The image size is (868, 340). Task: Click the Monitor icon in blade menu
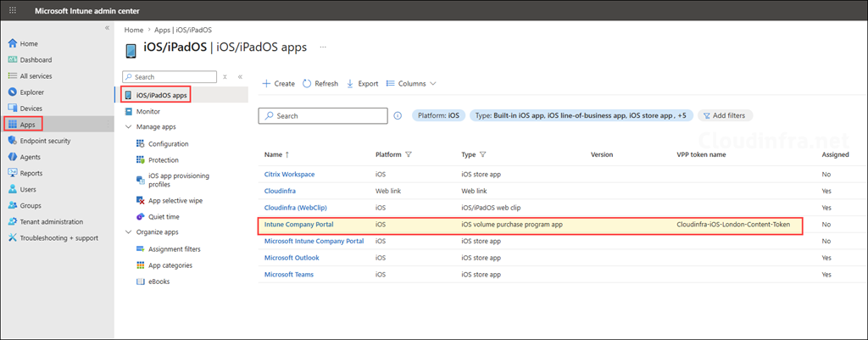click(x=129, y=111)
